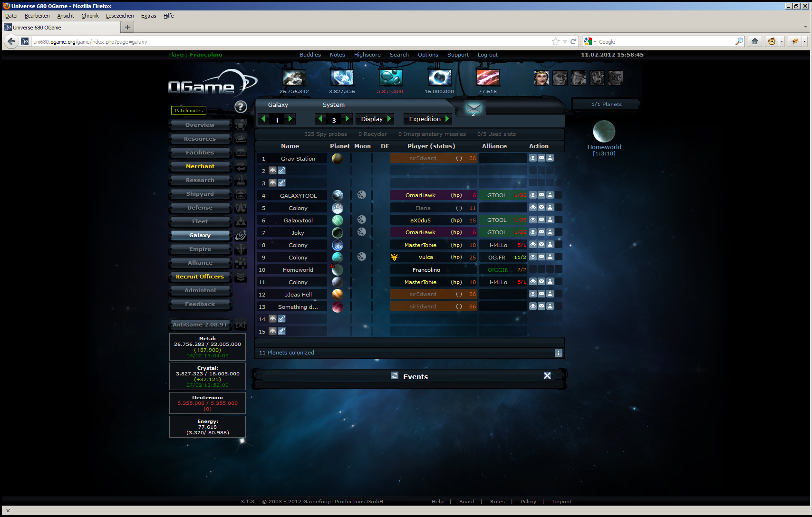This screenshot has height=517, width=812.
Task: Send buddy request to OmarHawk at GALAXYTOOL
Action: tap(550, 195)
